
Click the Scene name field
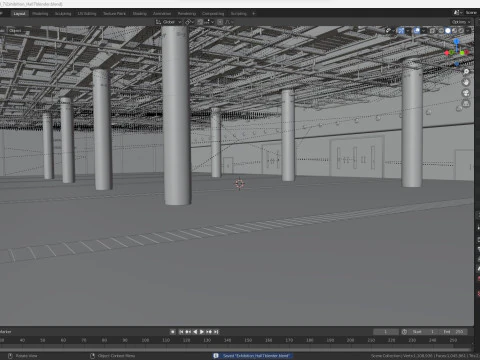click(472, 13)
